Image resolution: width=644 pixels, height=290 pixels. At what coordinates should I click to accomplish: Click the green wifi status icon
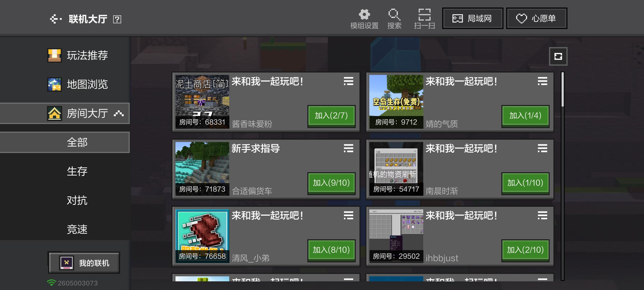51,283
